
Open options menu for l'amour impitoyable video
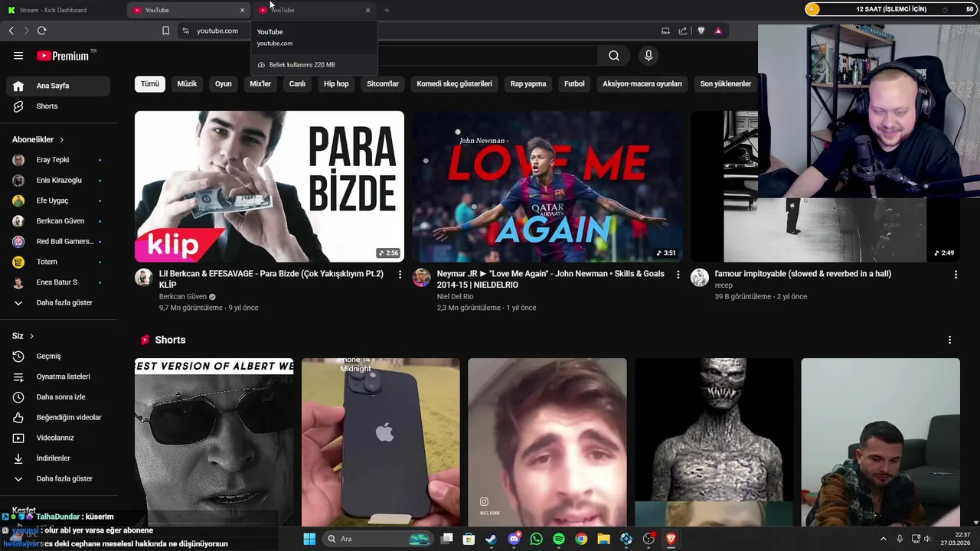955,274
